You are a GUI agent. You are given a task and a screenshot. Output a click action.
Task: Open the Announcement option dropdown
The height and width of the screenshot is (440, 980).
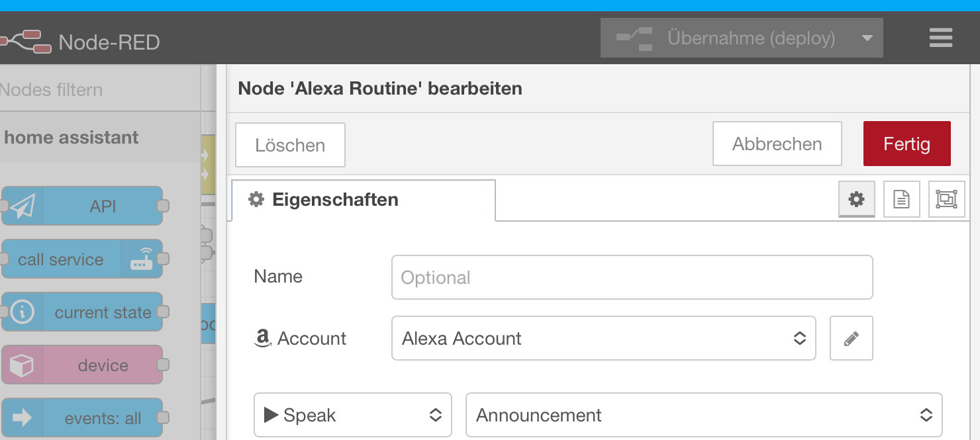coord(703,416)
